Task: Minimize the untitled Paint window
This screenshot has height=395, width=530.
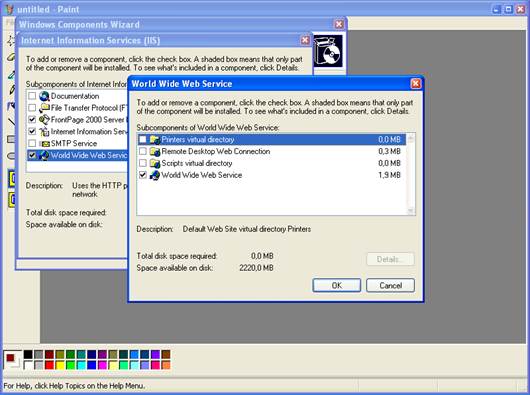Action: point(496,9)
